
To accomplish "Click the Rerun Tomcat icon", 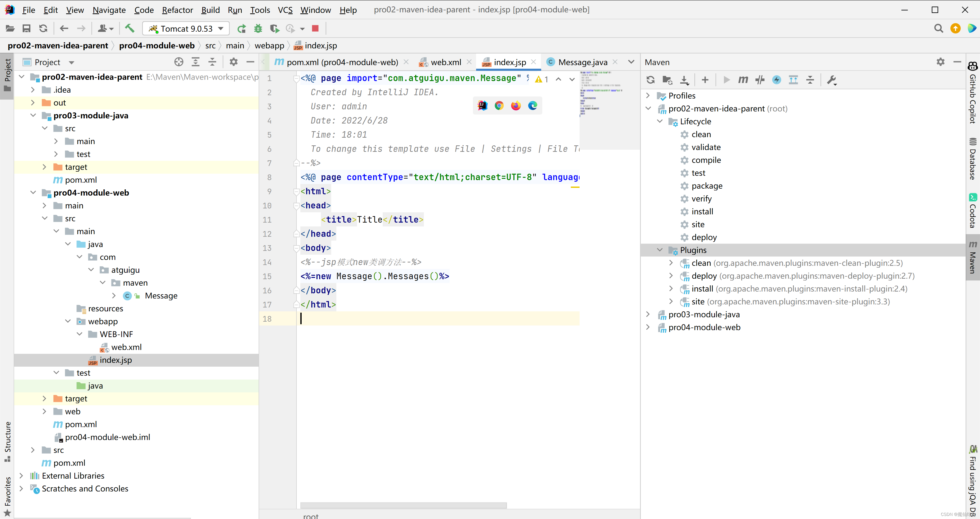I will click(x=242, y=29).
